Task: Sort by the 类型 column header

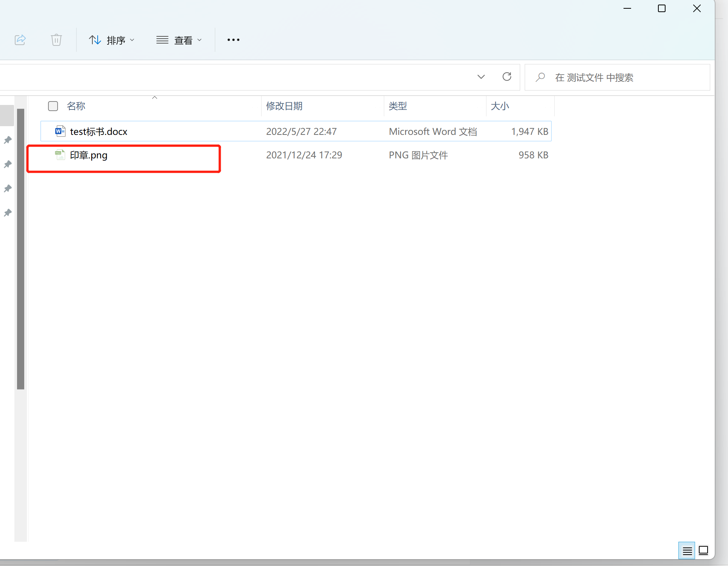Action: point(398,106)
